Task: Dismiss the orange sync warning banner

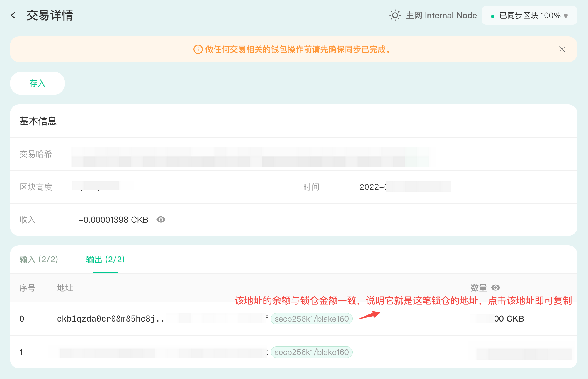Action: click(x=562, y=49)
